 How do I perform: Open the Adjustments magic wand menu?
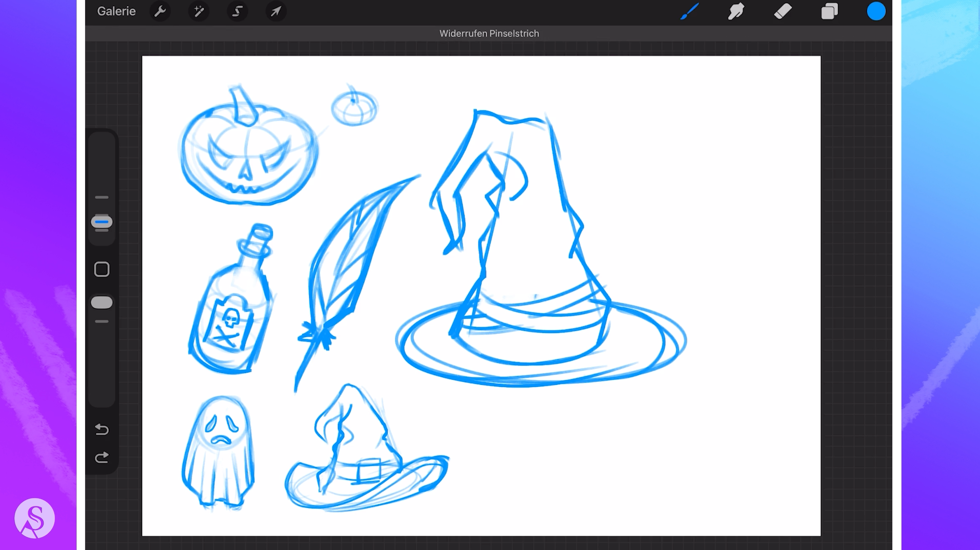198,11
